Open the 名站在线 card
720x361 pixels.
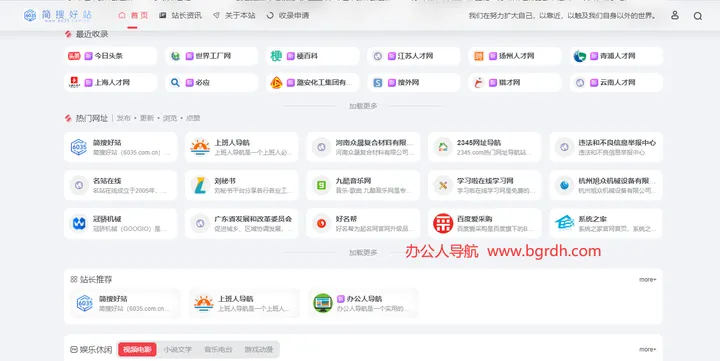click(120, 185)
